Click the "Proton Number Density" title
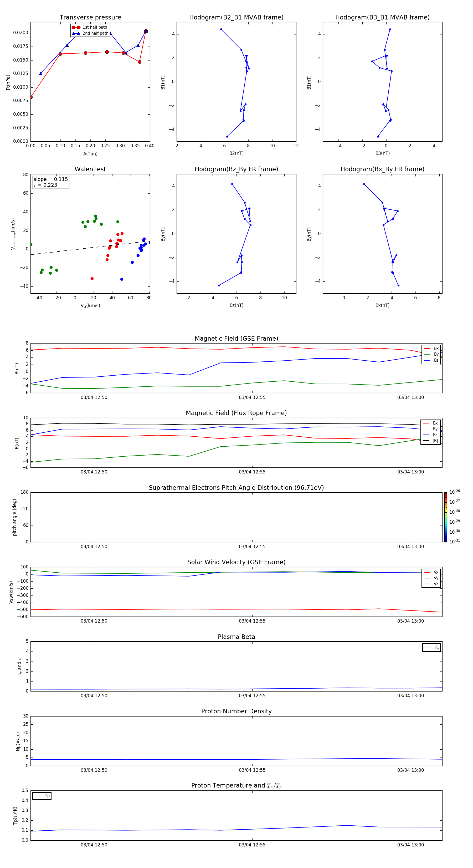Viewport: 473px width, 868px height. click(x=236, y=711)
